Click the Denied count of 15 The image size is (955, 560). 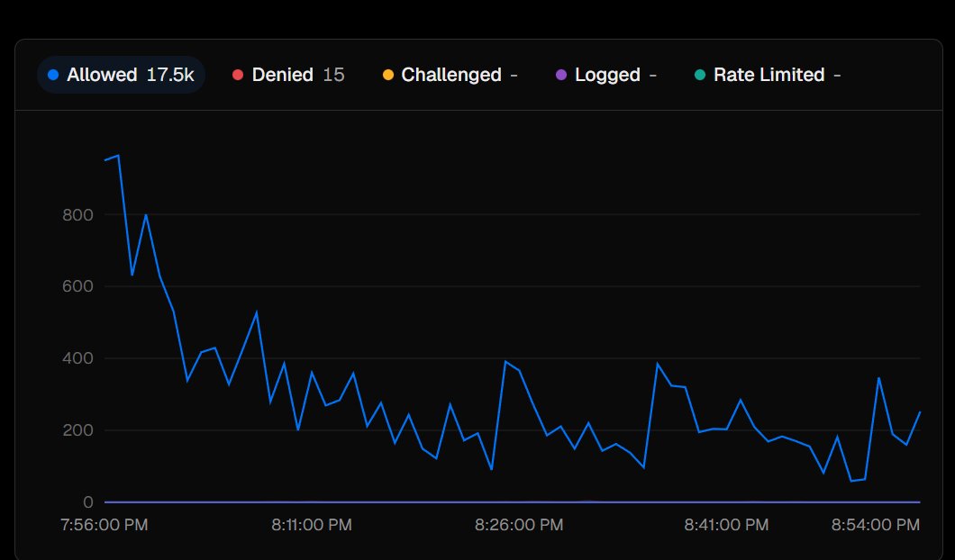333,75
